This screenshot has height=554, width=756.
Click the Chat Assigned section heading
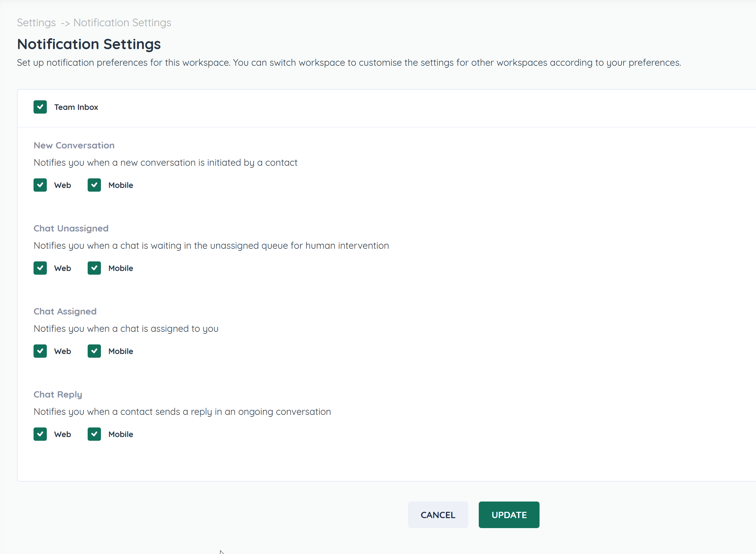(x=65, y=311)
